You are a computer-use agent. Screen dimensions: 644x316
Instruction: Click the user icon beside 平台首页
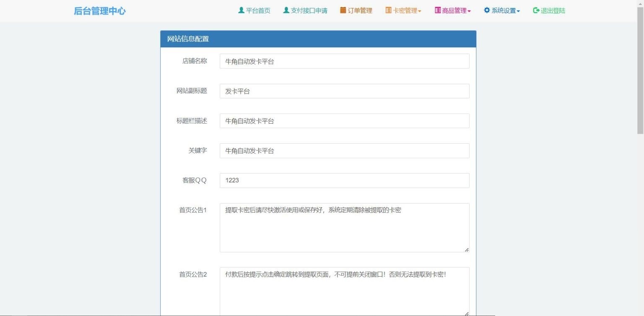pos(241,10)
